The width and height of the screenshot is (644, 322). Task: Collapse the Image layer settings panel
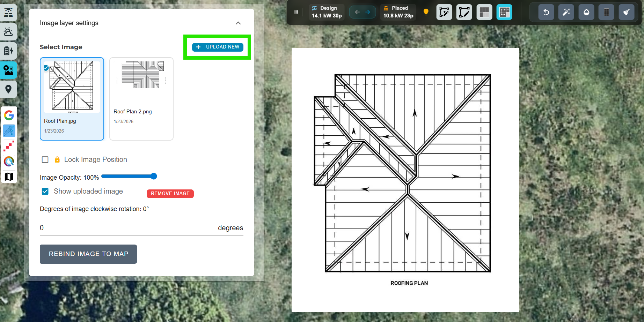238,23
